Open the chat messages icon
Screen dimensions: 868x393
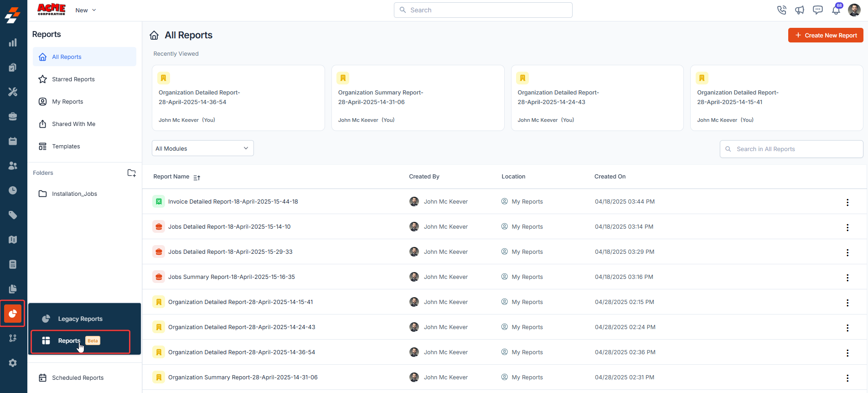(818, 10)
